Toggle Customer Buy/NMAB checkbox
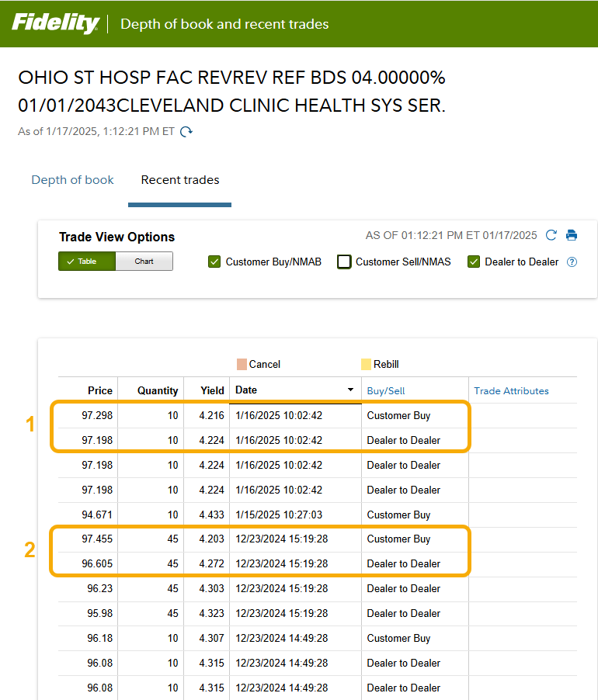 point(215,262)
